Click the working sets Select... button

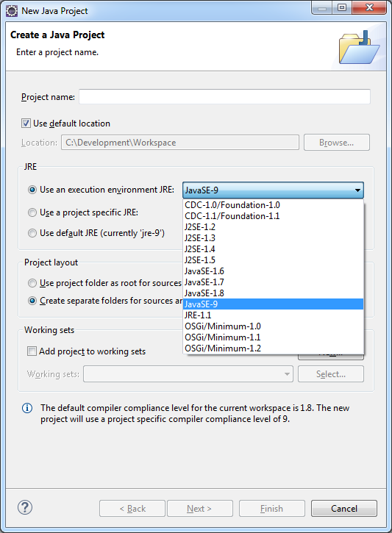click(331, 374)
